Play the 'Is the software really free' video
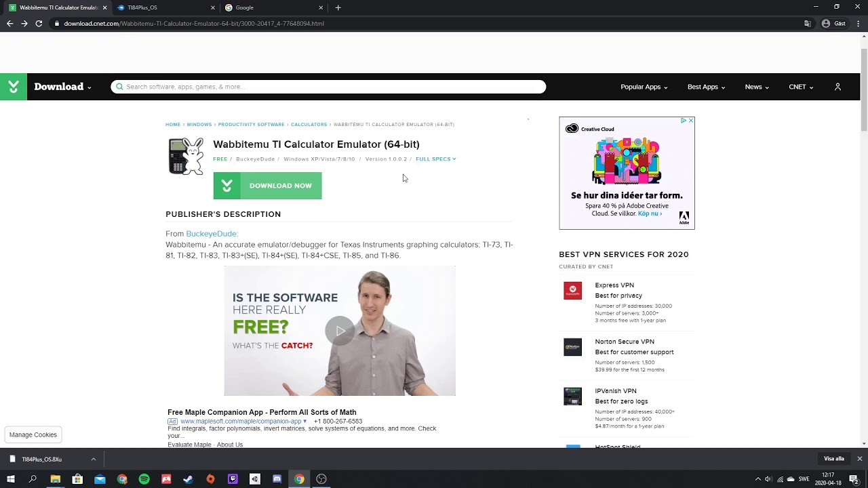868x488 pixels. click(340, 331)
